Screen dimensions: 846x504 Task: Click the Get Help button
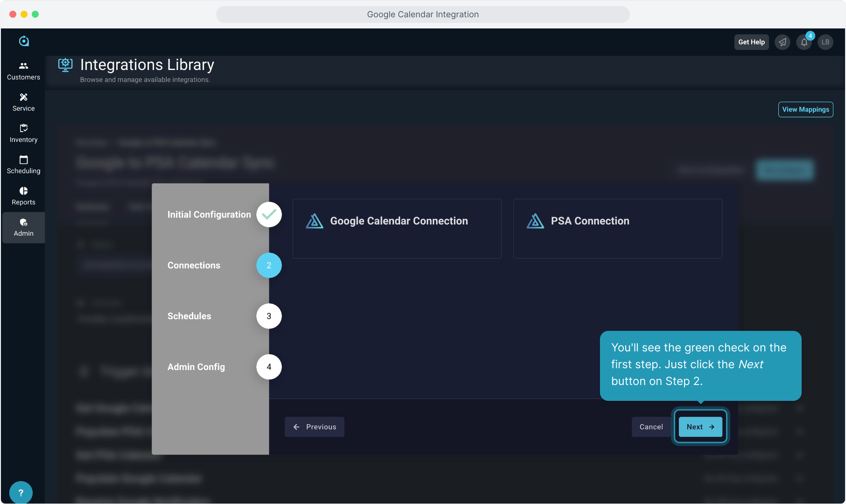pyautogui.click(x=751, y=42)
